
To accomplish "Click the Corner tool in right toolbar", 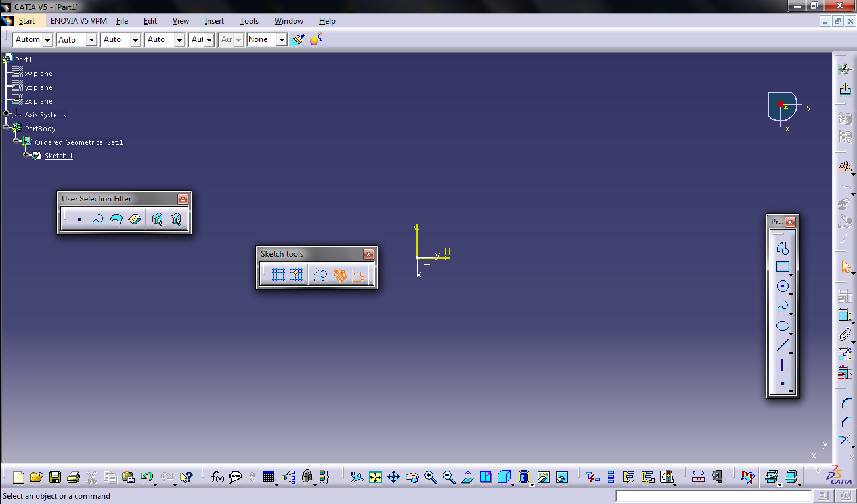I will pos(845,404).
